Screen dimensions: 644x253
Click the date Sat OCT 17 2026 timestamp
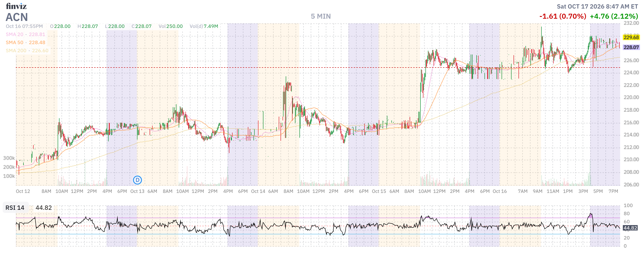[x=597, y=7]
